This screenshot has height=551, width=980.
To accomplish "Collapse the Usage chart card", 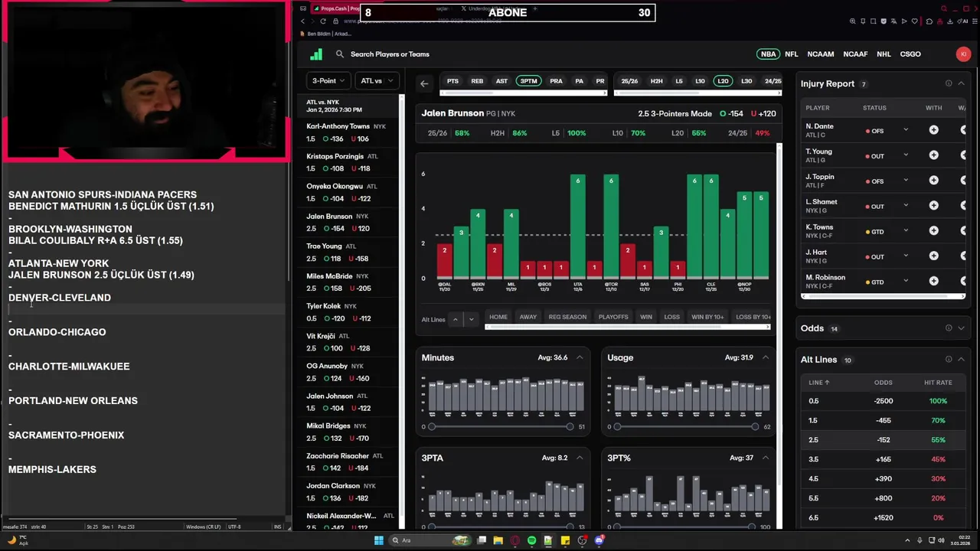I will (x=765, y=357).
